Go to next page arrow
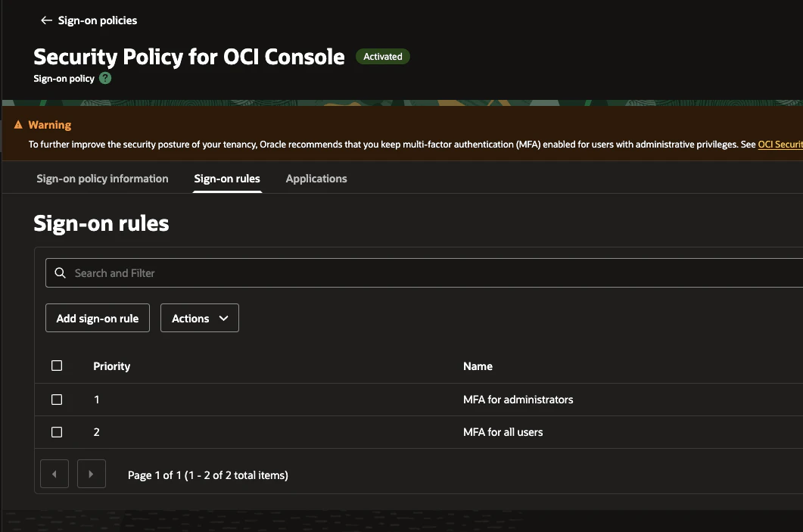 (91, 474)
